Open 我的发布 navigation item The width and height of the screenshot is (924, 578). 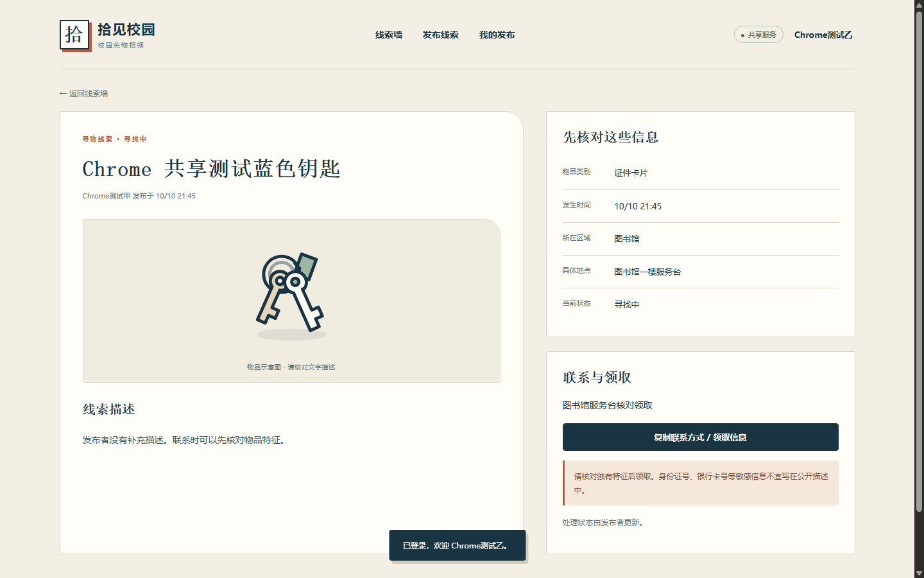point(497,35)
